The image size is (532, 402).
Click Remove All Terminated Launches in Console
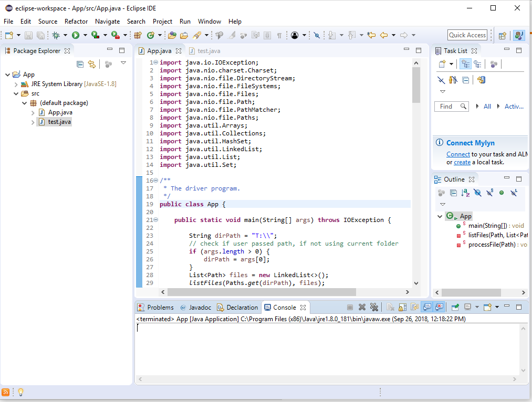374,308
